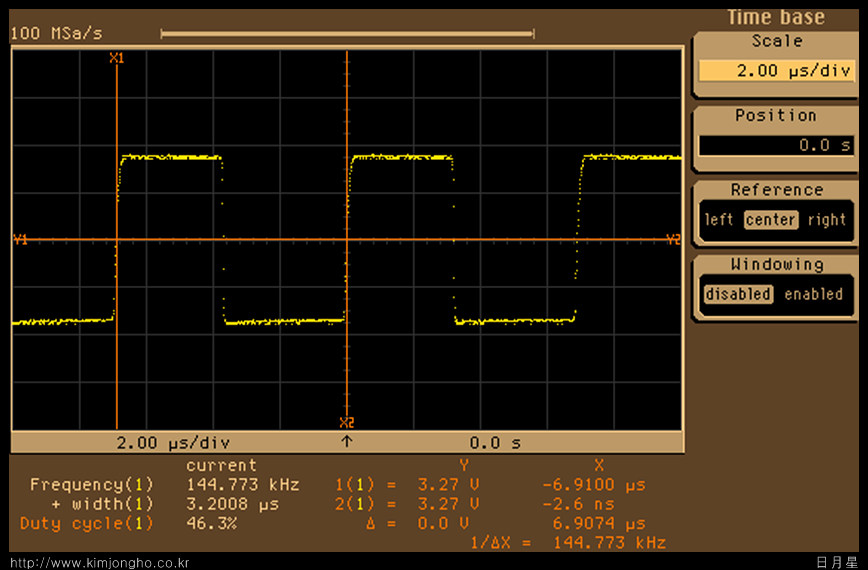
Task: Click the trigger position arrow below graticule
Action: tap(347, 441)
